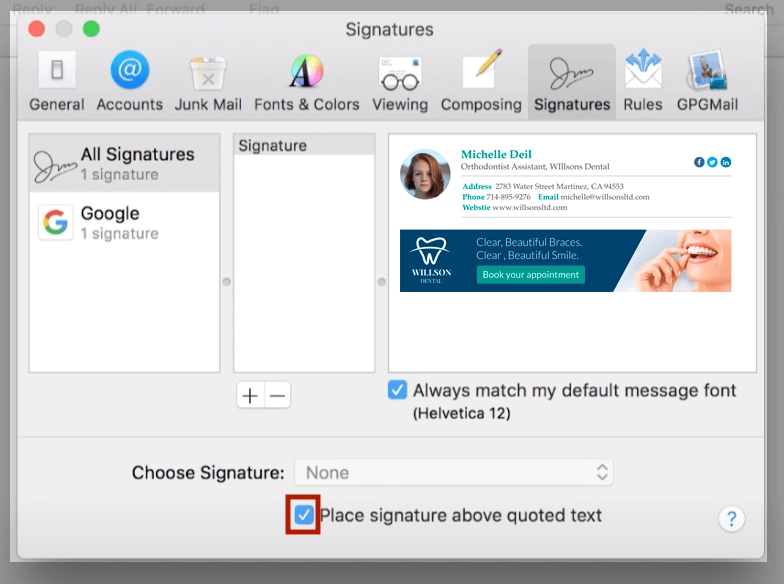Screen dimensions: 784x584
Task: Close the Signatures window with red button
Action: tap(36, 28)
